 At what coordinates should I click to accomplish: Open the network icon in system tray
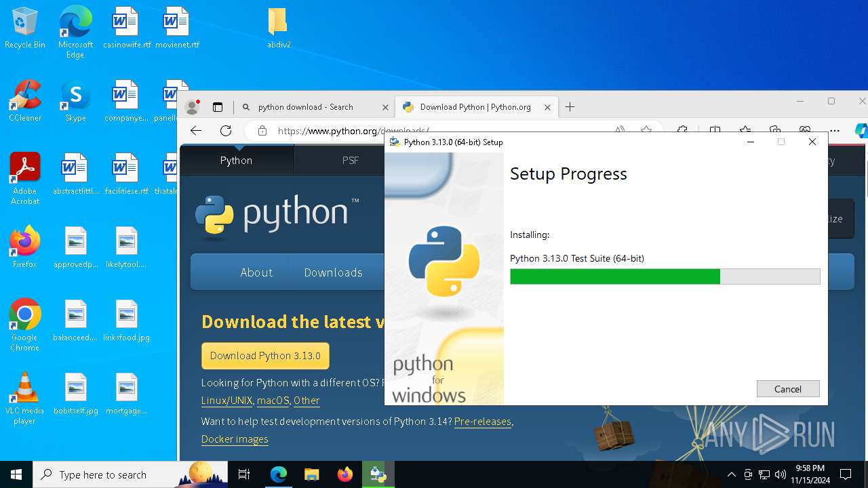[x=764, y=474]
